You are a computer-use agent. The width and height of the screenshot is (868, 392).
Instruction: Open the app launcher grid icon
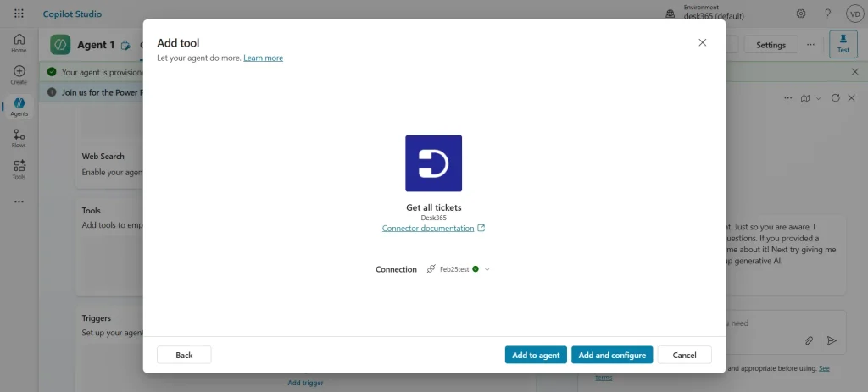19,14
